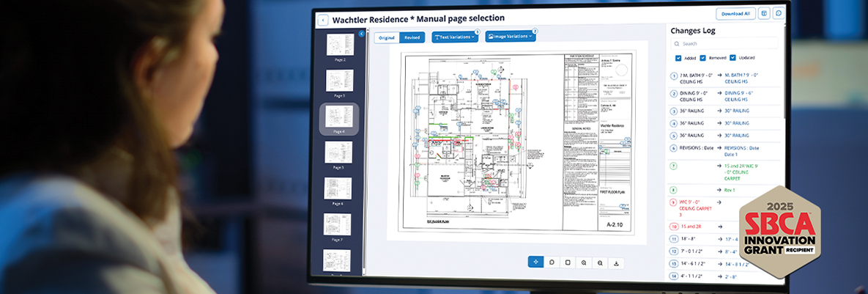Click the zoom out magnifier icon
The width and height of the screenshot is (868, 294).
tap(600, 262)
